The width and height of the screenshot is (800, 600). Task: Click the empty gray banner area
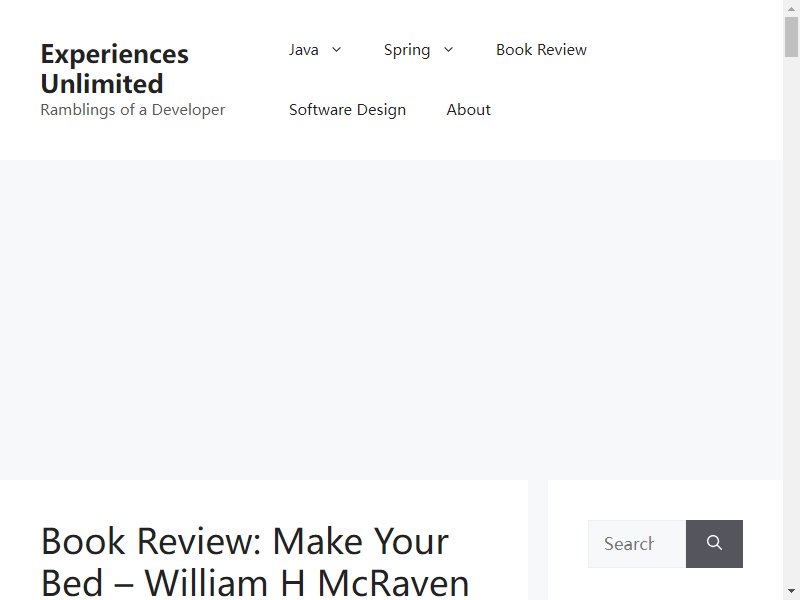(391, 319)
